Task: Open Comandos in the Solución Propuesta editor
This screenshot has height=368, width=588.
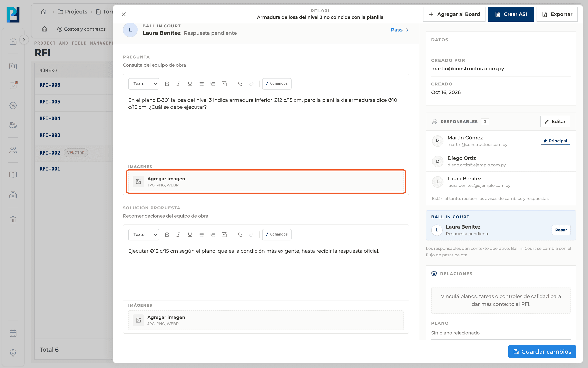Action: click(277, 234)
